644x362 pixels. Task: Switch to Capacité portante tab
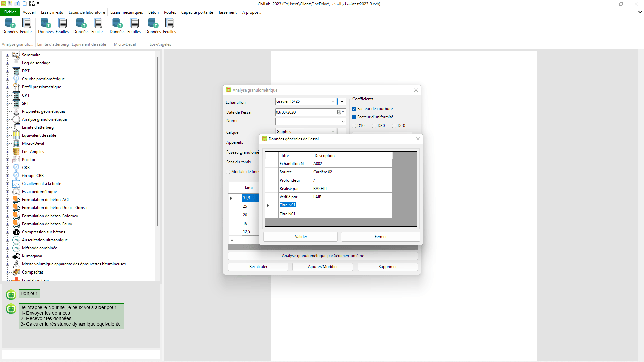[197, 12]
